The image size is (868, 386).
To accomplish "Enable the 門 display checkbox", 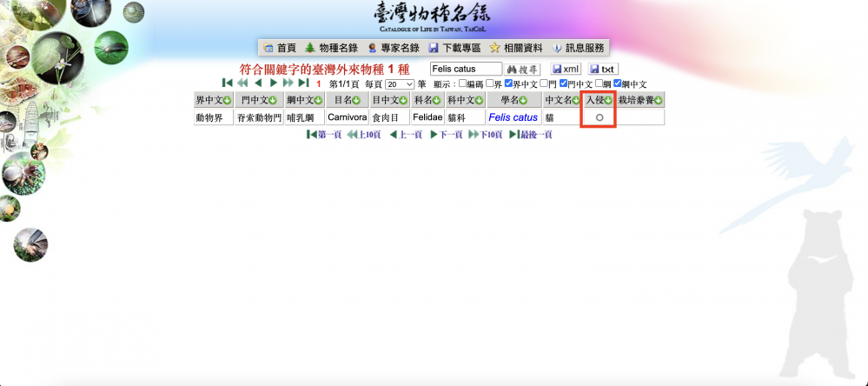I will 544,83.
